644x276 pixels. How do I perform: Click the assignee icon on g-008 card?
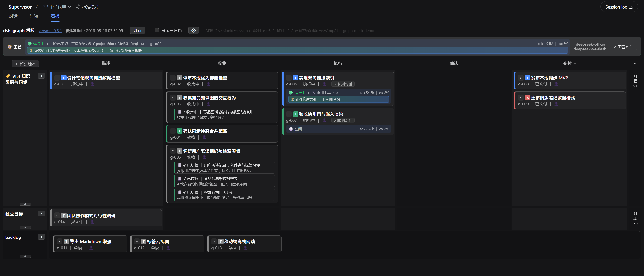point(557,84)
